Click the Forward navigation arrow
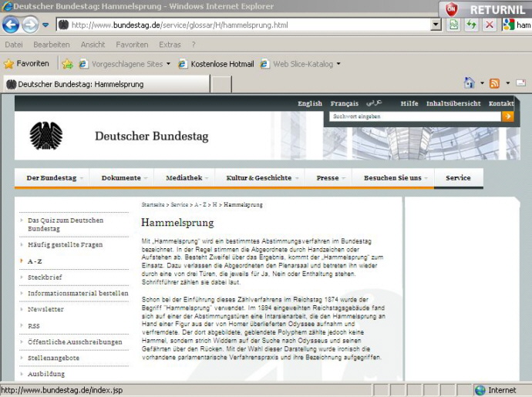This screenshot has width=532, height=397. (30, 25)
